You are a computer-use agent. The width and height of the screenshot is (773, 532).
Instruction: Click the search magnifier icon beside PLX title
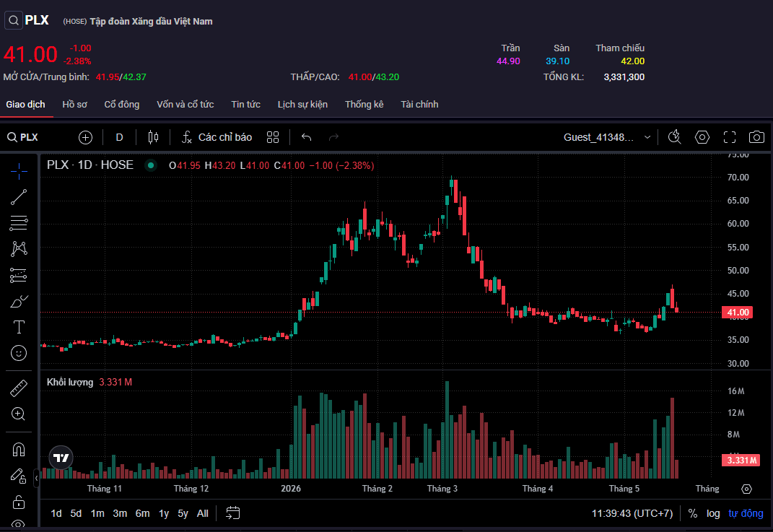[x=14, y=20]
